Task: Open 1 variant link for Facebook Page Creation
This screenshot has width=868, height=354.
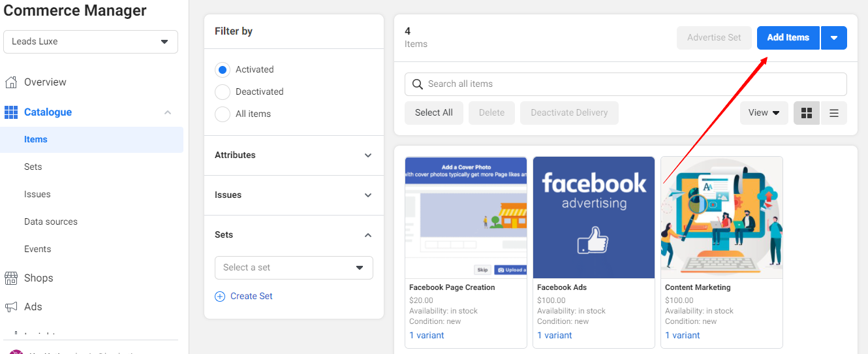Action: (x=427, y=336)
